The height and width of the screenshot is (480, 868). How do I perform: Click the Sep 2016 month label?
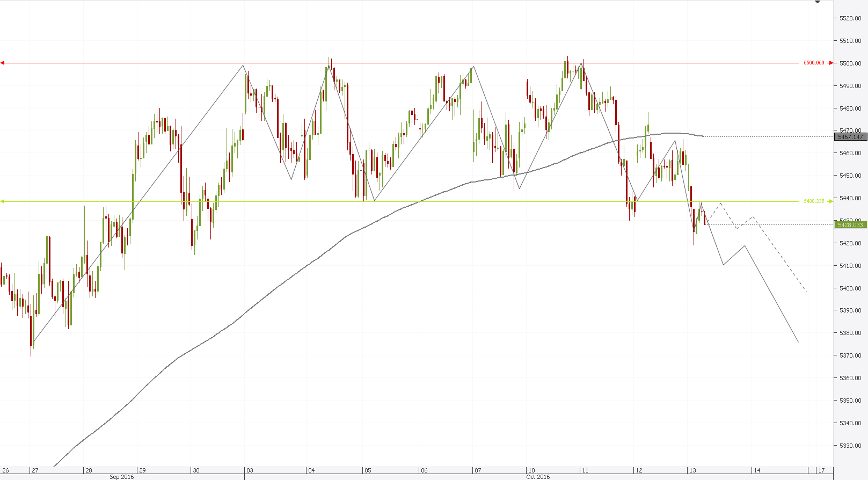122,477
